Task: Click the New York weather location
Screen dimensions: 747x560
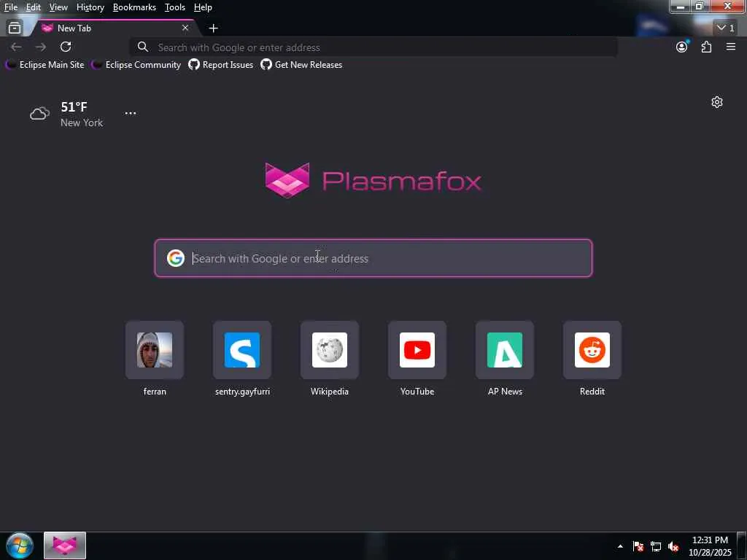Action: click(x=82, y=122)
